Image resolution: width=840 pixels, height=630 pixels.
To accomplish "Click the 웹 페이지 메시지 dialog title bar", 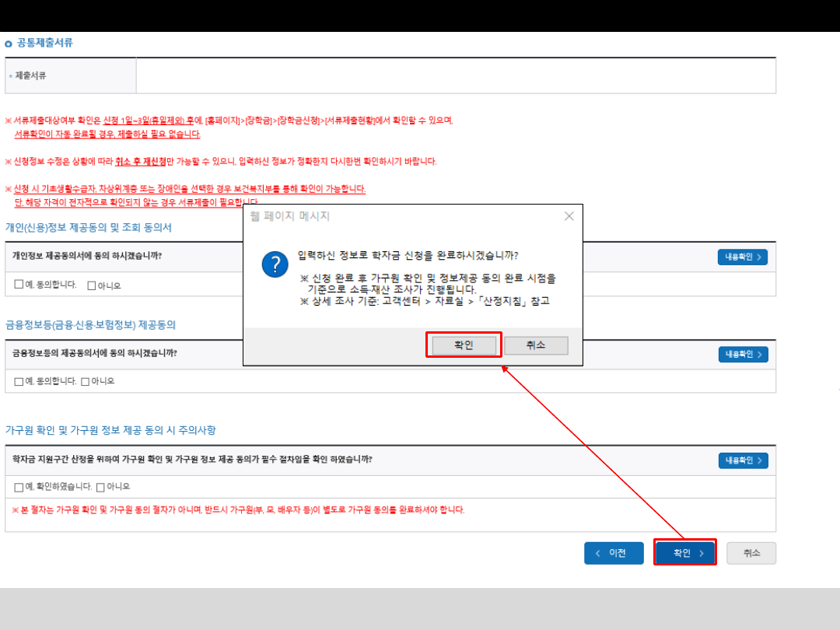I will [389, 216].
